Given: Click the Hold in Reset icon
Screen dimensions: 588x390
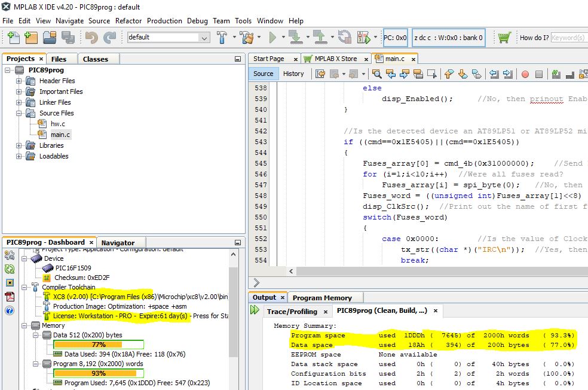Looking at the screenshot, I should tap(344, 38).
